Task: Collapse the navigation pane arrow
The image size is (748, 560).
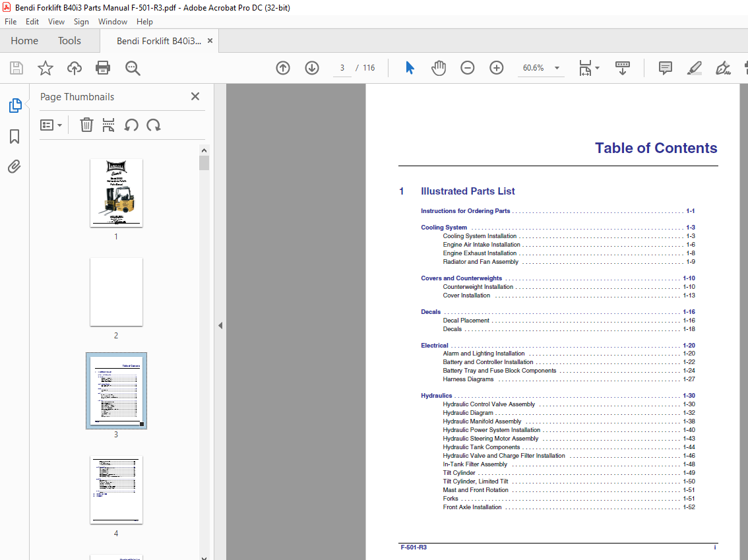Action: pyautogui.click(x=220, y=325)
